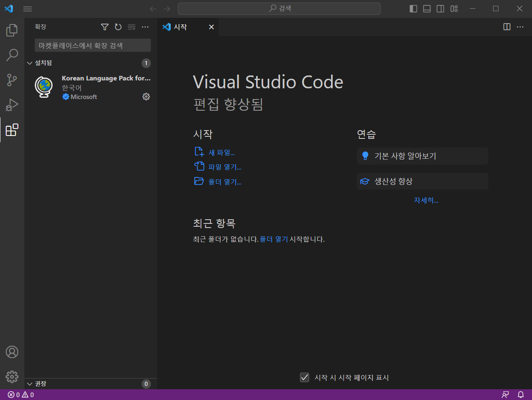Toggle the bottom panel layout icon
The image size is (532, 400).
click(427, 9)
